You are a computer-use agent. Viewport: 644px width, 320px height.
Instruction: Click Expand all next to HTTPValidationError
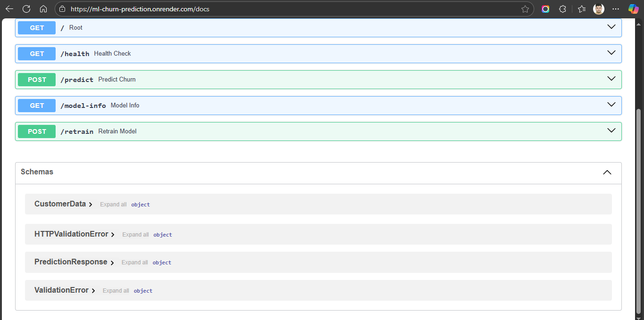[x=135, y=235]
